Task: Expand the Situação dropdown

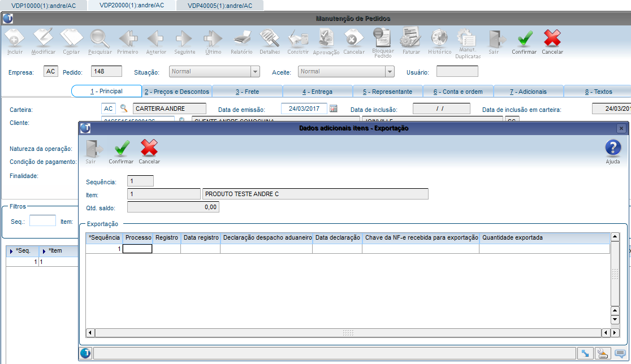Action: (255, 72)
